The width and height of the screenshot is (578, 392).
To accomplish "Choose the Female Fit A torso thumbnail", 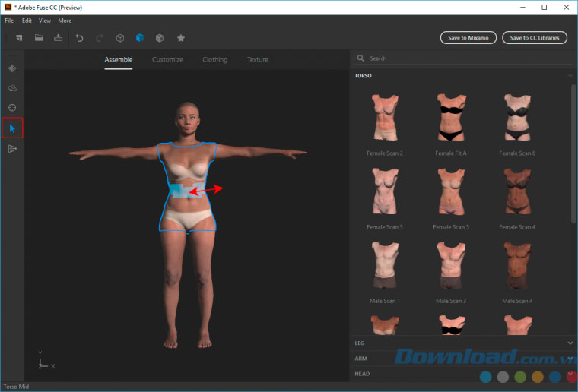I will (451, 119).
